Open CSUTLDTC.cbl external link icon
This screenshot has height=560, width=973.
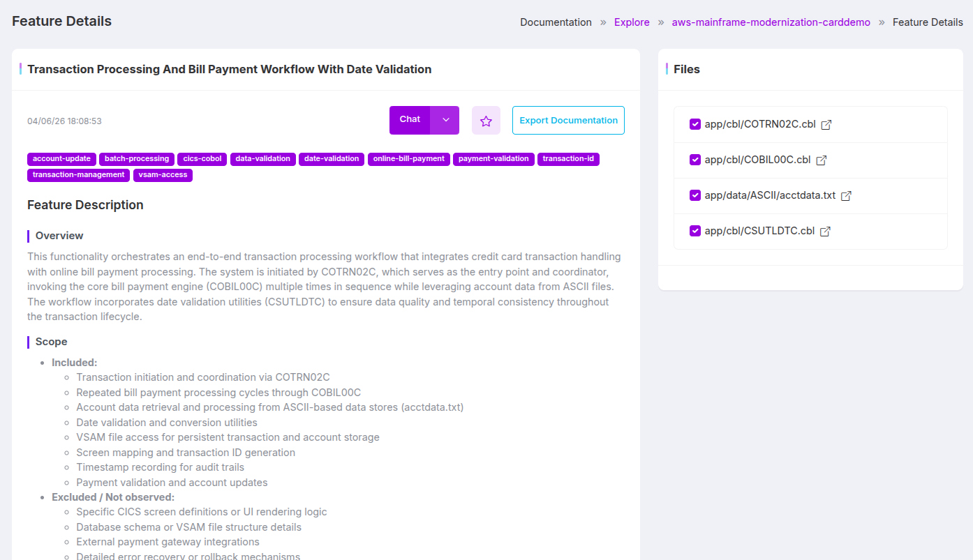pos(825,232)
